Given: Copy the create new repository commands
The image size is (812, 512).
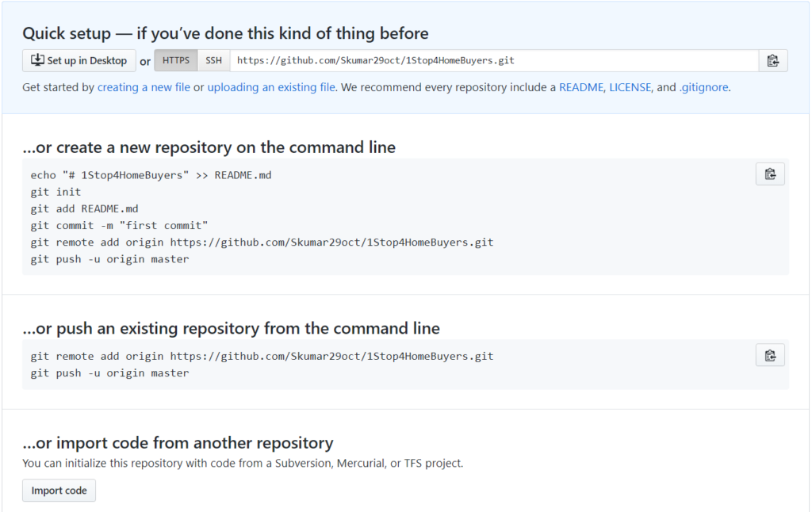Looking at the screenshot, I should 770,174.
